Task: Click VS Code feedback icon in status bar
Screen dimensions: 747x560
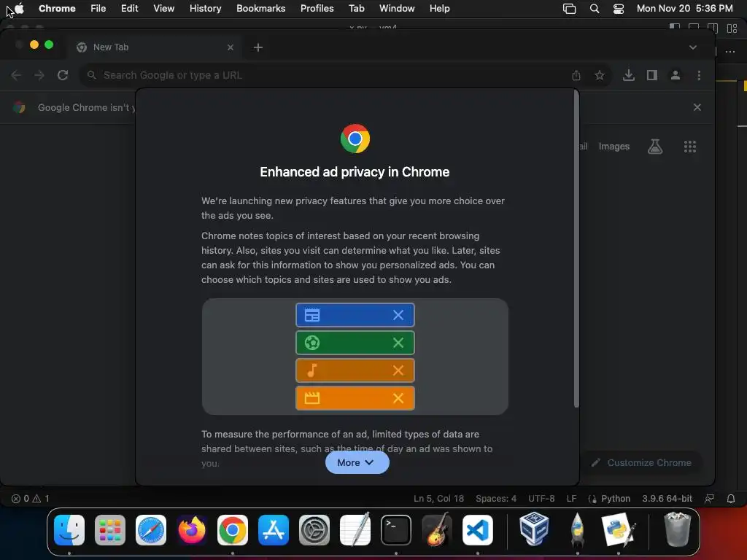Action: pyautogui.click(x=709, y=499)
